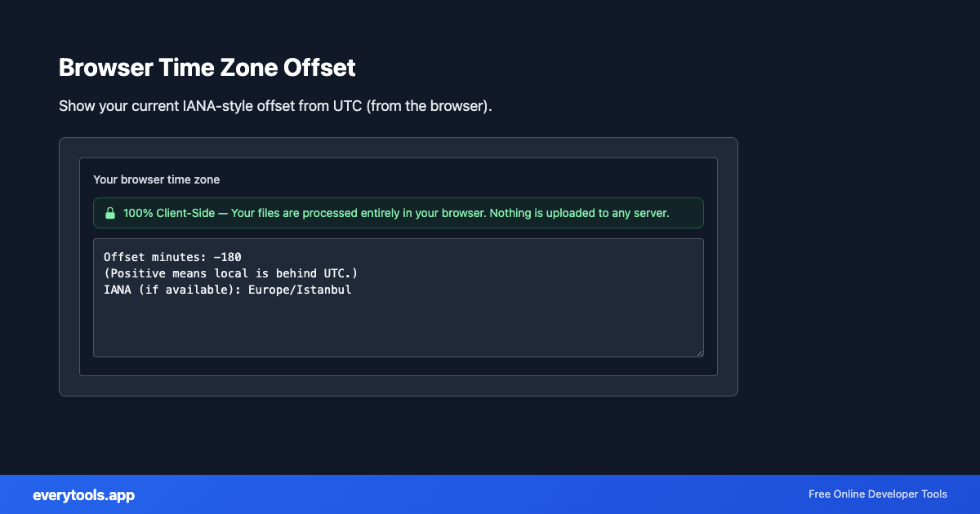This screenshot has width=980, height=514.
Task: Click the green lock icon in the badge
Action: pyautogui.click(x=110, y=213)
